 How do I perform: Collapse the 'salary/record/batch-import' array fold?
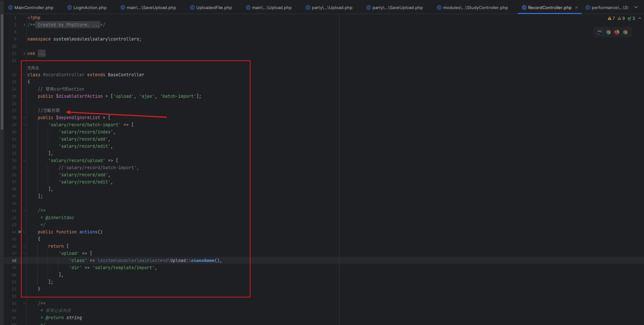tap(24, 125)
